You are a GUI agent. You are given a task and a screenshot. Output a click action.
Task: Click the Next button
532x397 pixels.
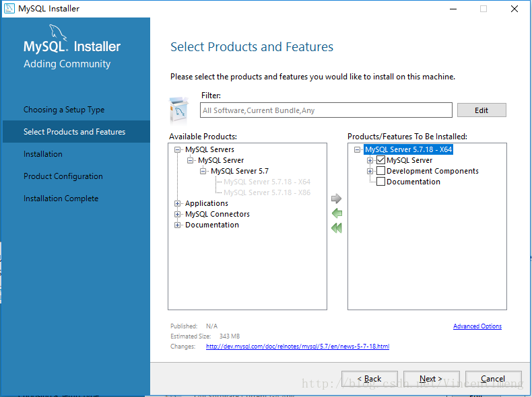coord(431,379)
